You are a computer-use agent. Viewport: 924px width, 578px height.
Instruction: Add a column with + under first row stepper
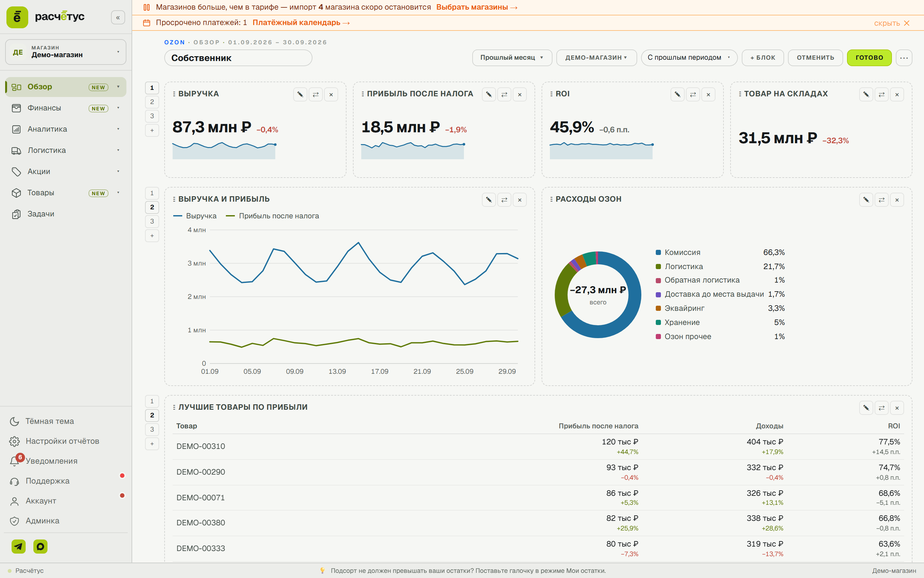point(152,130)
